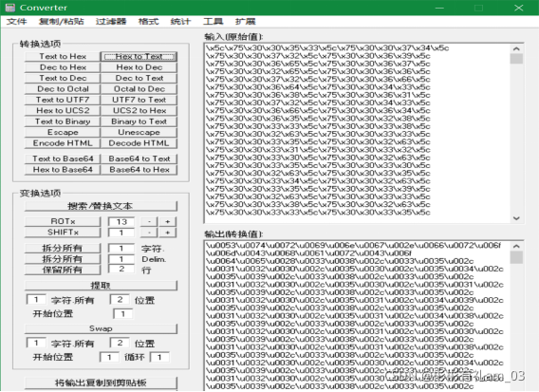Click the Hex to Base64 button

pyautogui.click(x=63, y=170)
